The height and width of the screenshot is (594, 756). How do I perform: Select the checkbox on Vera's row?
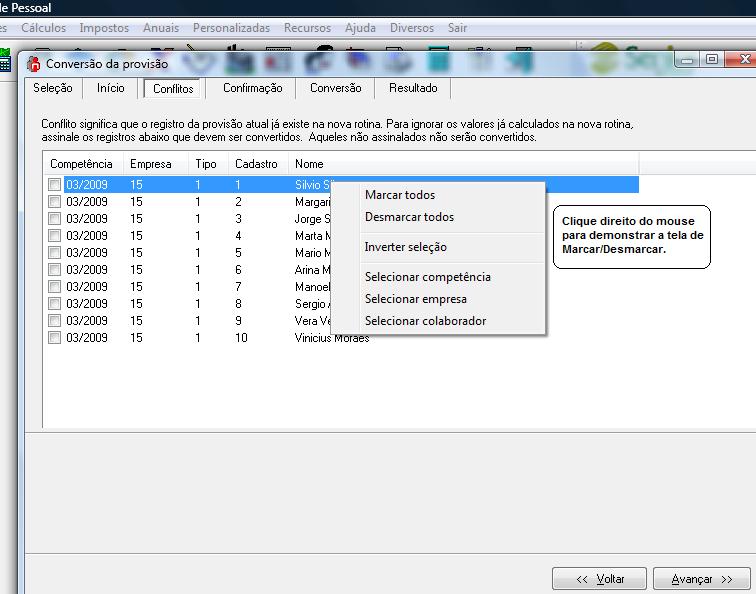click(x=54, y=321)
